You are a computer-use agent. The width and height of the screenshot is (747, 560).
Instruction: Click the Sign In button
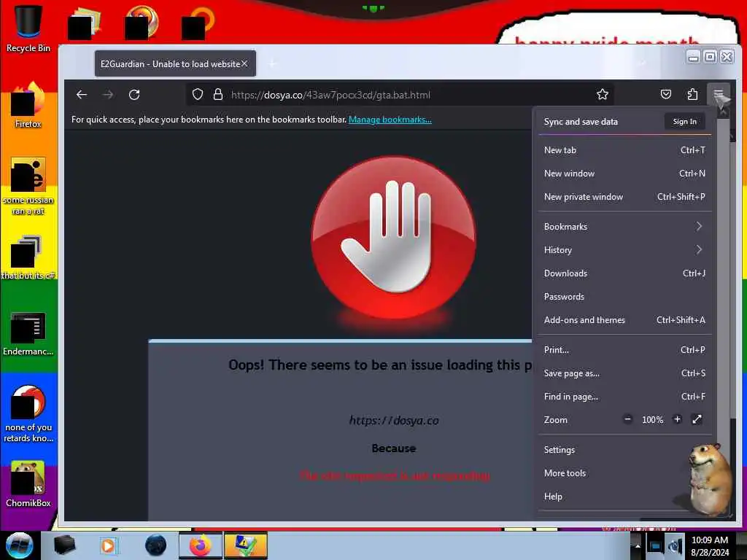click(684, 122)
